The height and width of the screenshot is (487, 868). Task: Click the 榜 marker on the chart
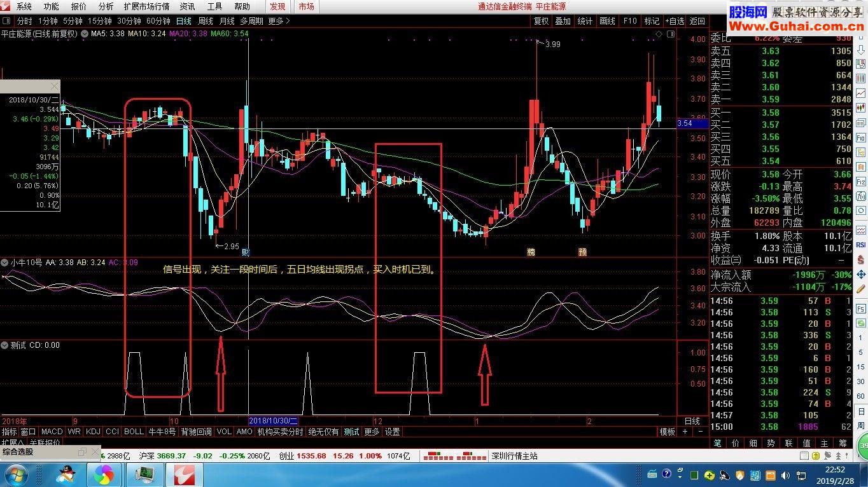point(531,252)
